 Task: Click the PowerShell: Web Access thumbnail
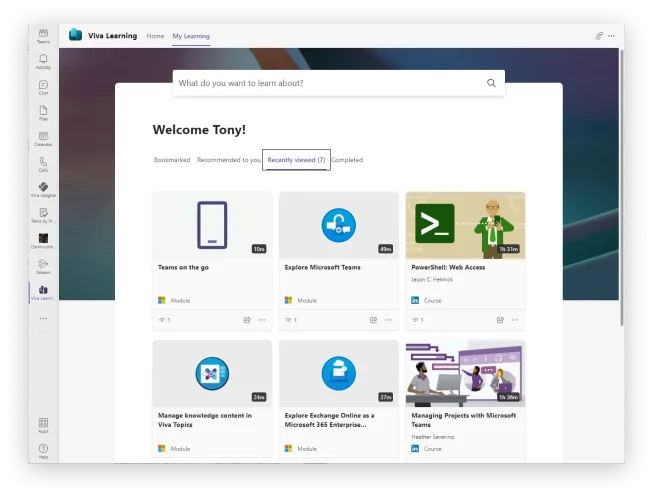coord(465,225)
